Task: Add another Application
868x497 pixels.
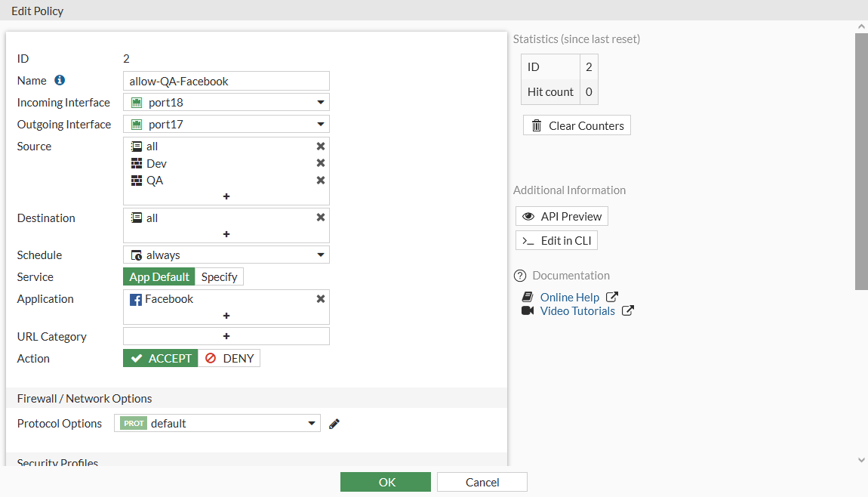Action: pyautogui.click(x=226, y=315)
